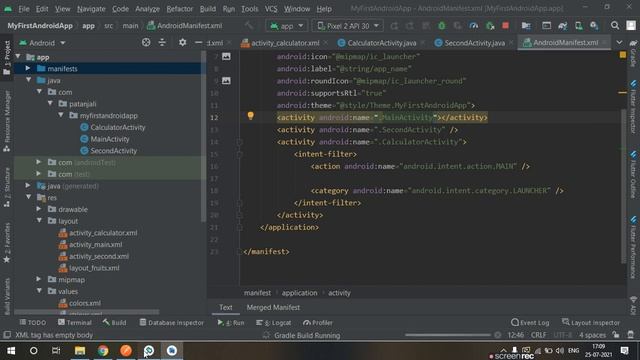The image size is (640, 360).
Task: Open Search Everywhere magnifier icon
Action: coord(615,25)
